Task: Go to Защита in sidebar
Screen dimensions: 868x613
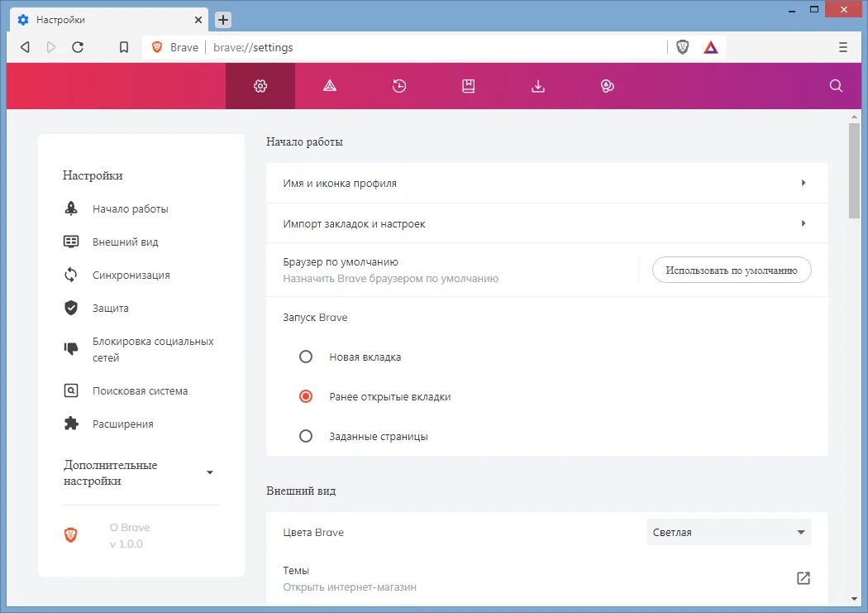Action: [111, 309]
